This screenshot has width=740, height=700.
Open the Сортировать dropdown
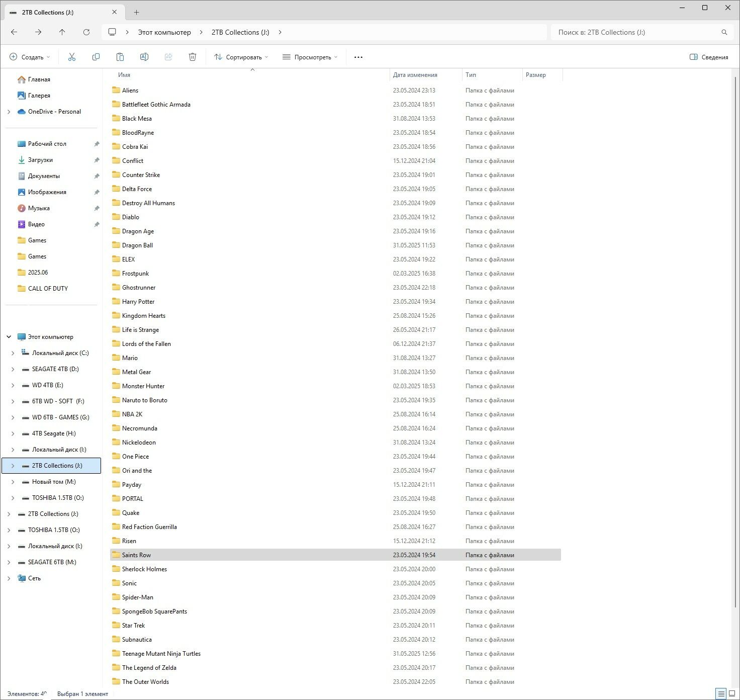click(241, 57)
